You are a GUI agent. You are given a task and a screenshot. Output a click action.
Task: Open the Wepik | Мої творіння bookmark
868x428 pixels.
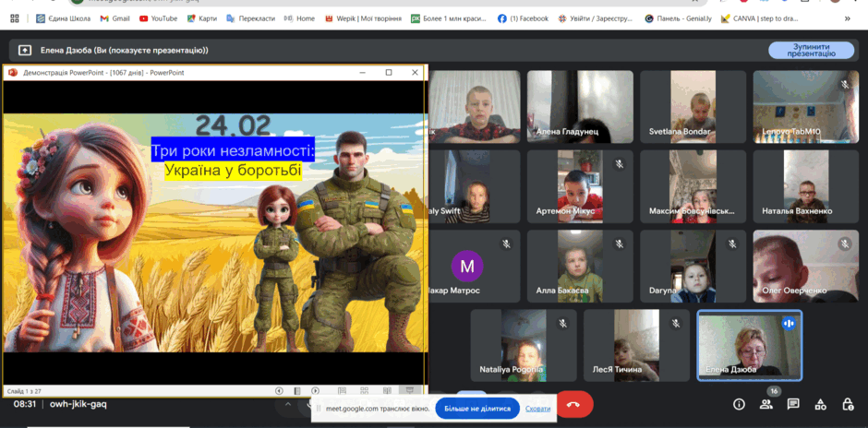pos(364,18)
